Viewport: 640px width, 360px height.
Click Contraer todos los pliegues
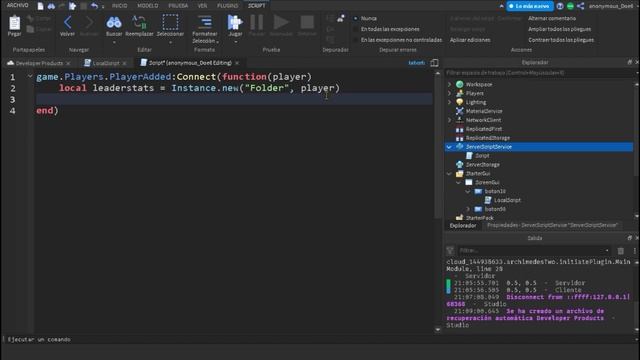click(561, 40)
